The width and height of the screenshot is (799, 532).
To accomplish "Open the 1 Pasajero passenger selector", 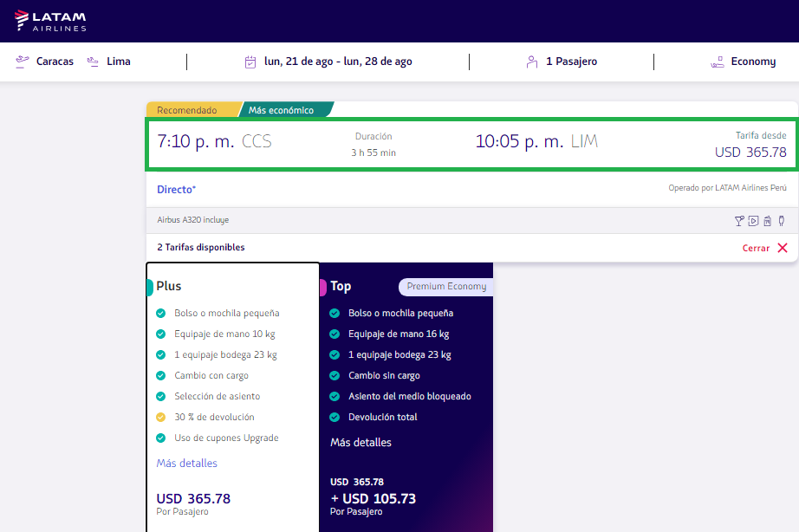I will click(571, 62).
